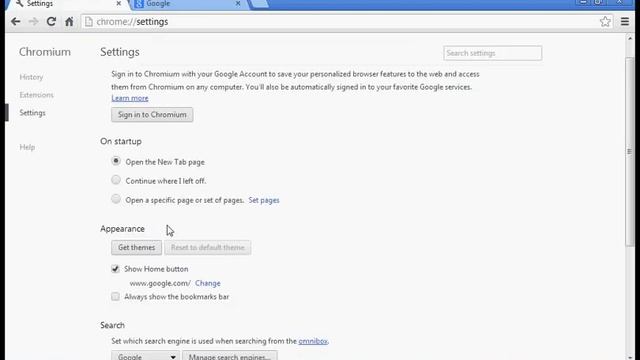The width and height of the screenshot is (640, 360).
Task: Open the home page via house icon
Action: [69, 22]
